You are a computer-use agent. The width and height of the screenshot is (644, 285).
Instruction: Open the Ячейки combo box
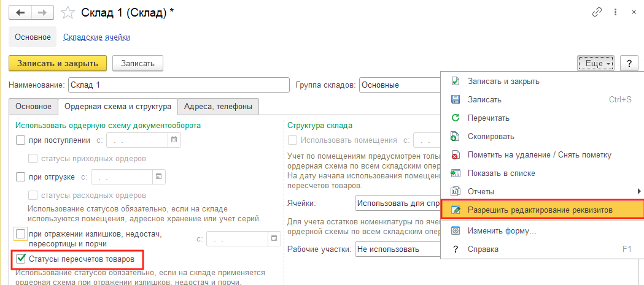coord(398,203)
